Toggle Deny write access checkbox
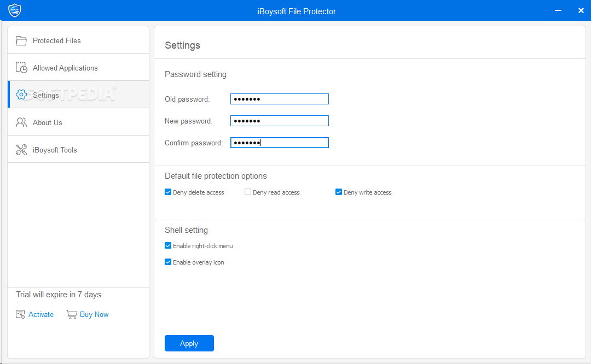The width and height of the screenshot is (591, 364). [339, 192]
